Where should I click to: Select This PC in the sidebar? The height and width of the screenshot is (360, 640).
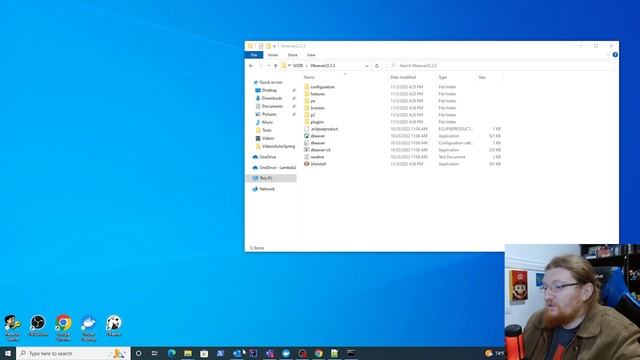[271, 178]
